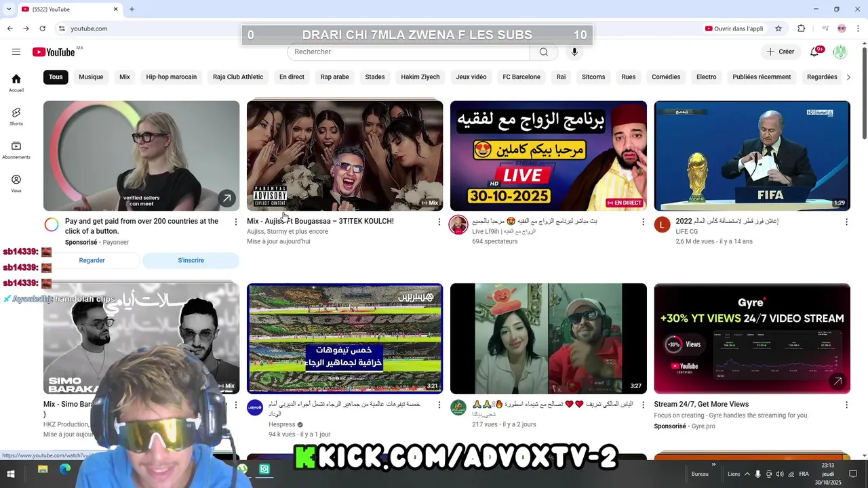Image resolution: width=868 pixels, height=488 pixels.
Task: Open Stream 24/7, Get More Views title
Action: [701, 405]
